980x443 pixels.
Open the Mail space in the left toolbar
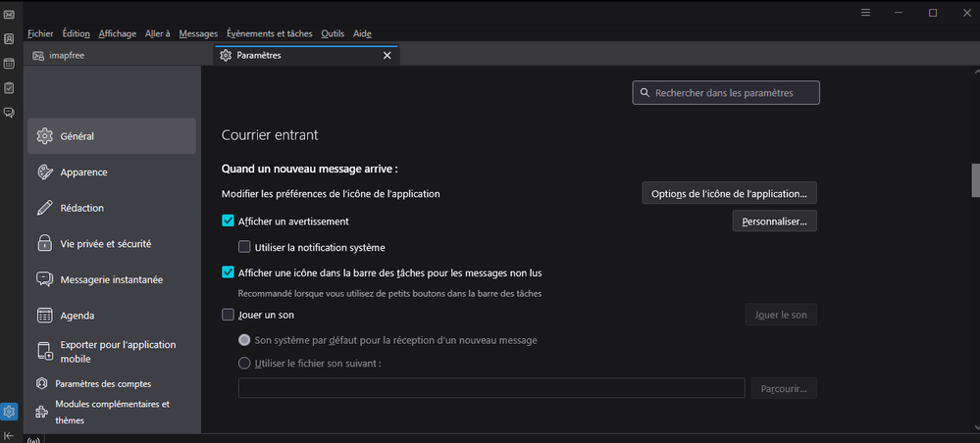coord(9,14)
